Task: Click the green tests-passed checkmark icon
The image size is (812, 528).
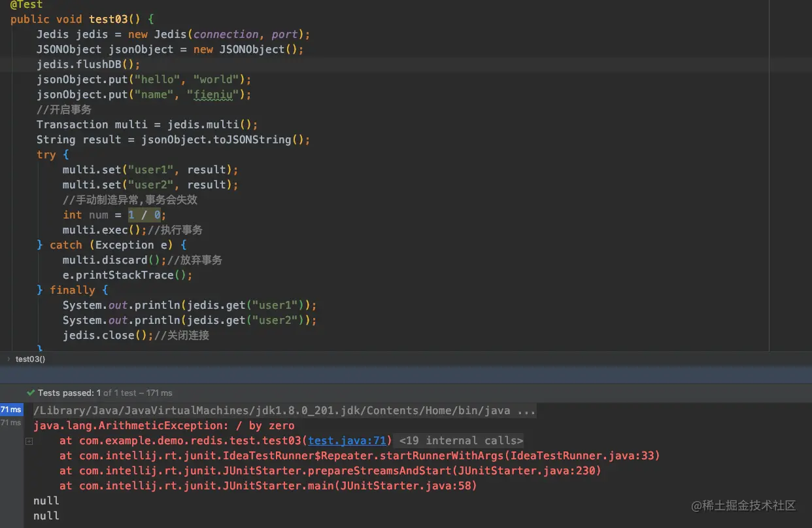Action: point(31,393)
